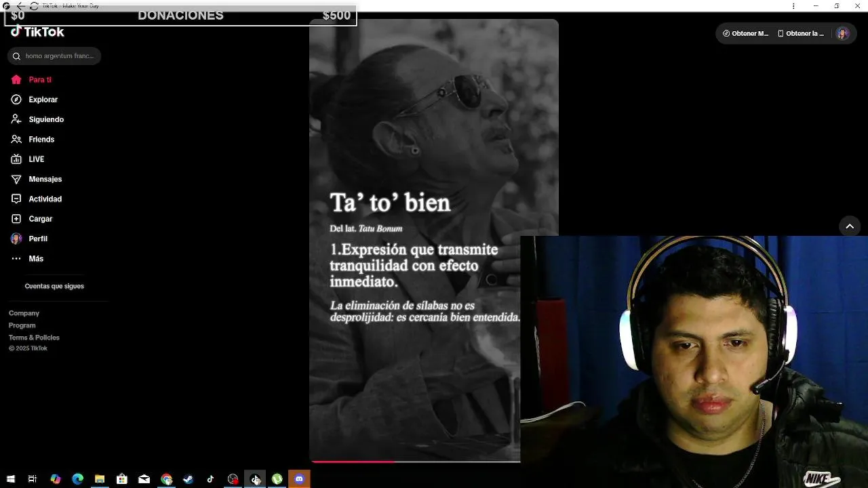868x488 pixels.
Task: Open Actividad notifications
Action: click(36, 199)
